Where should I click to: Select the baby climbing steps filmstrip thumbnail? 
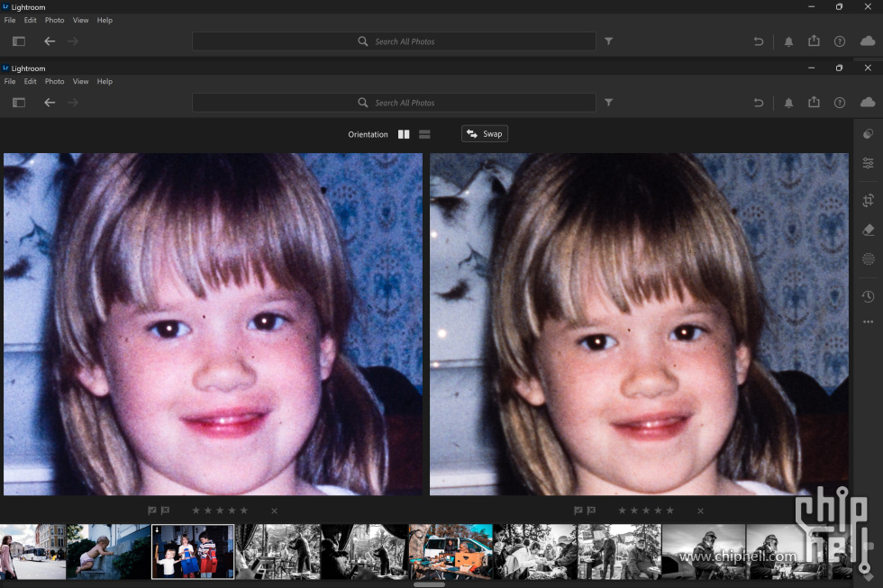[x=108, y=552]
